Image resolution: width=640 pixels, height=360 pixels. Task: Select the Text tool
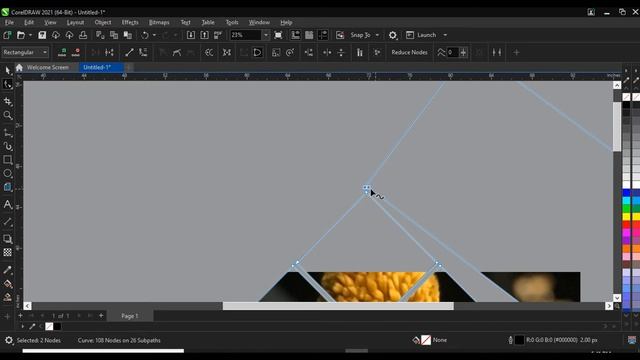pos(7,204)
